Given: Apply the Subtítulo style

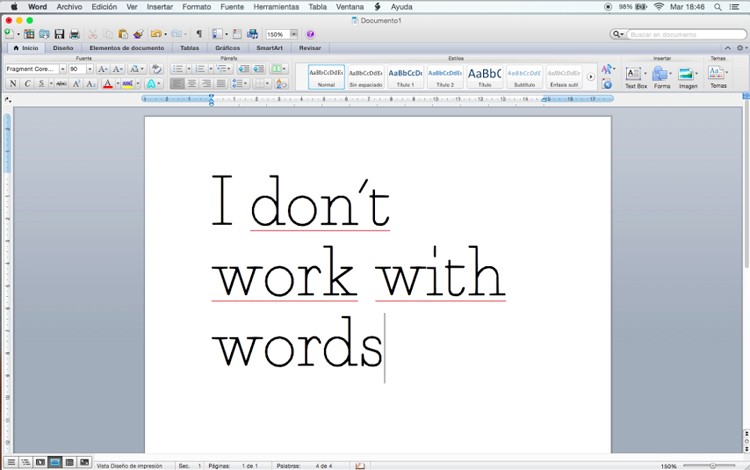Looking at the screenshot, I should (525, 75).
